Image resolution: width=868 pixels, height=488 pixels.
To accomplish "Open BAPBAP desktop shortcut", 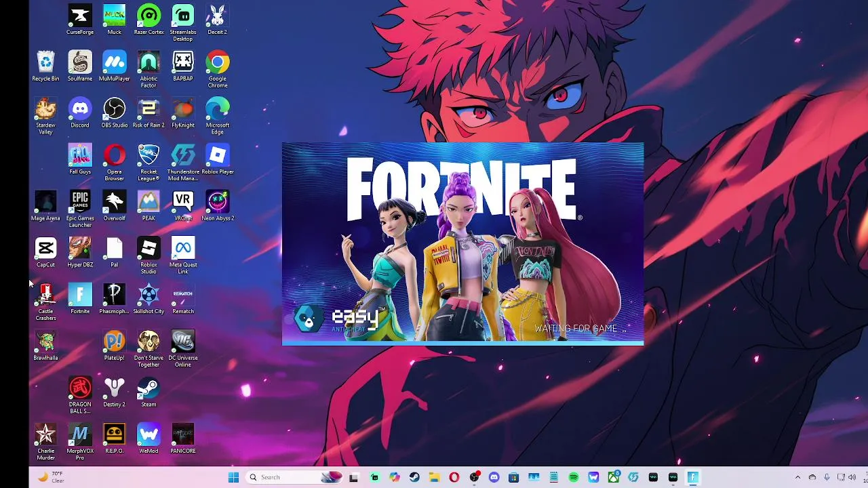I will tap(183, 66).
